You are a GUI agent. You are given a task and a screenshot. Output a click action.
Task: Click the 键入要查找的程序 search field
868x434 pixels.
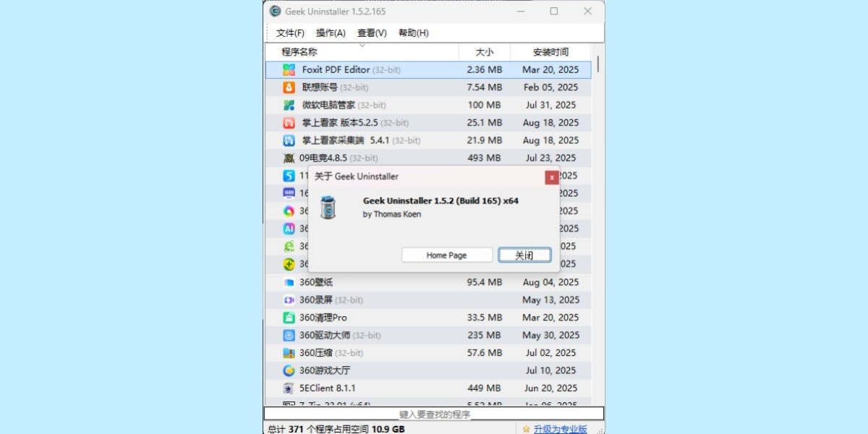pos(434,414)
